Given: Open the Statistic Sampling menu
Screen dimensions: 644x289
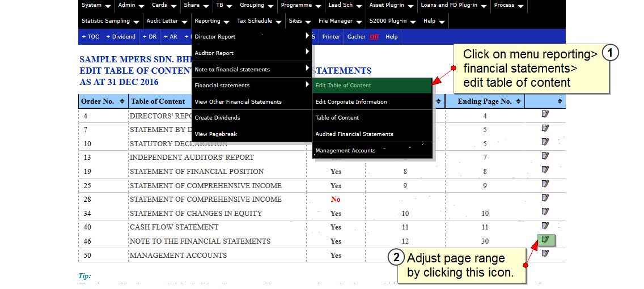Looking at the screenshot, I should pos(110,21).
